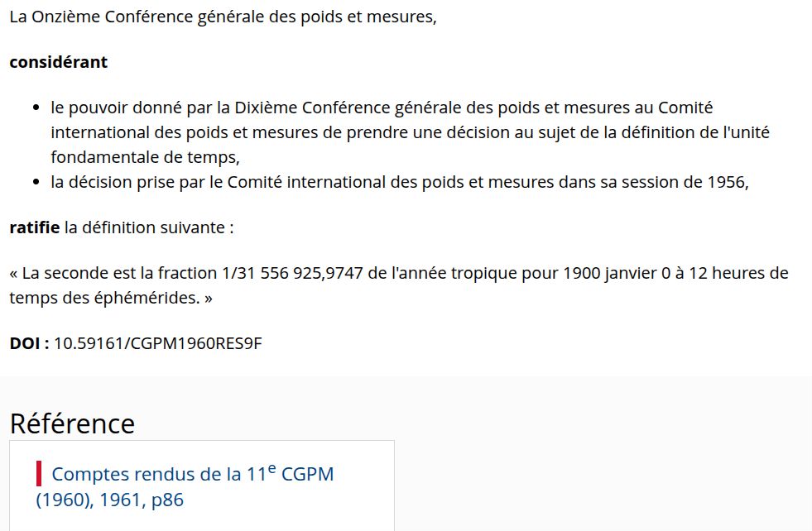Click the bold DOI label

[x=29, y=343]
